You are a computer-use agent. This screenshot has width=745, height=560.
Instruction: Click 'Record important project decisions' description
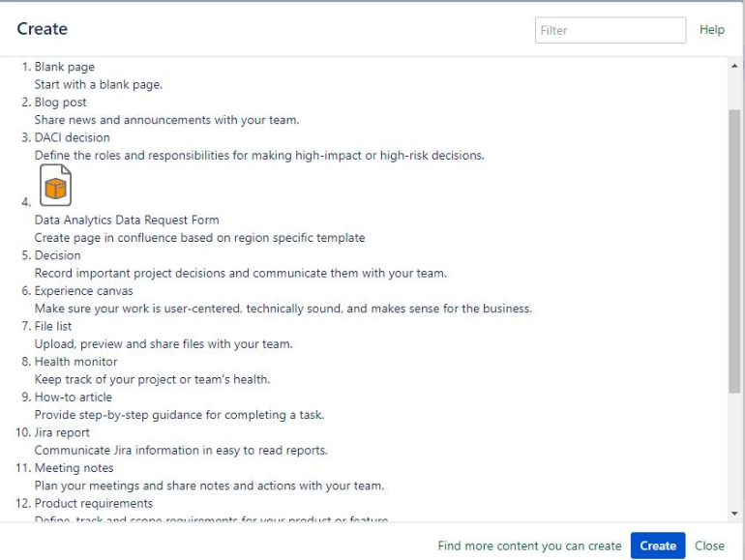240,273
